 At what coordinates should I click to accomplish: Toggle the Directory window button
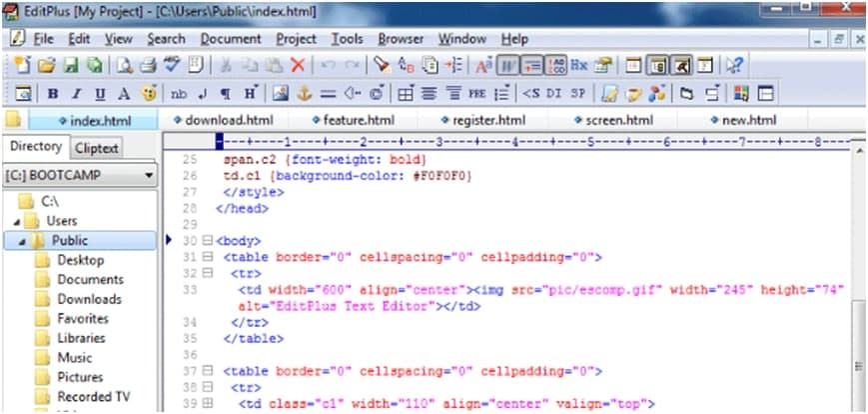coord(657,67)
